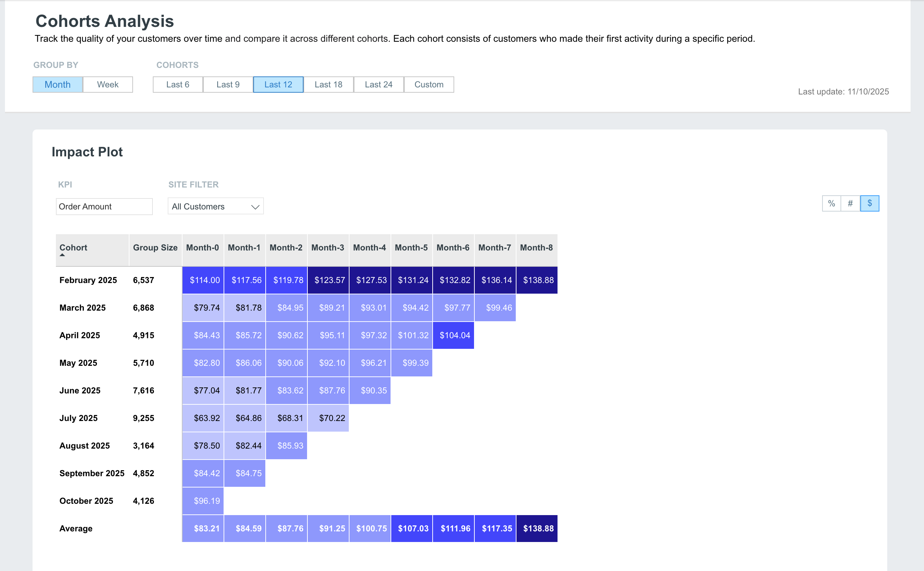Click the Impact Plot heading
The height and width of the screenshot is (571, 924).
[87, 152]
